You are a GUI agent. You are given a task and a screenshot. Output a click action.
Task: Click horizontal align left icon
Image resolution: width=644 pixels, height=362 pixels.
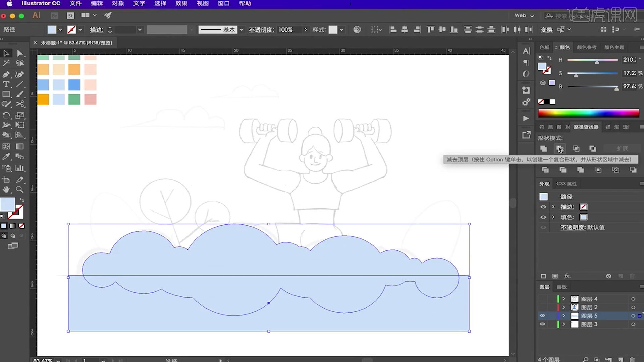pyautogui.click(x=393, y=29)
